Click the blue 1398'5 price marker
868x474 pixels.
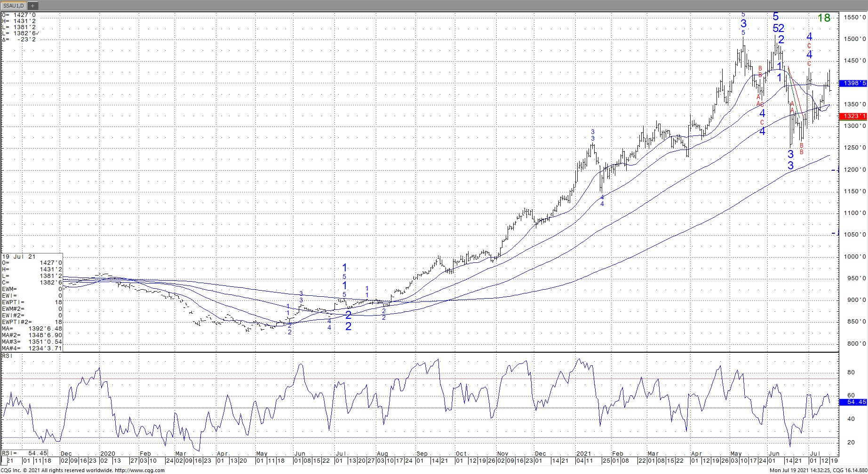(x=853, y=83)
